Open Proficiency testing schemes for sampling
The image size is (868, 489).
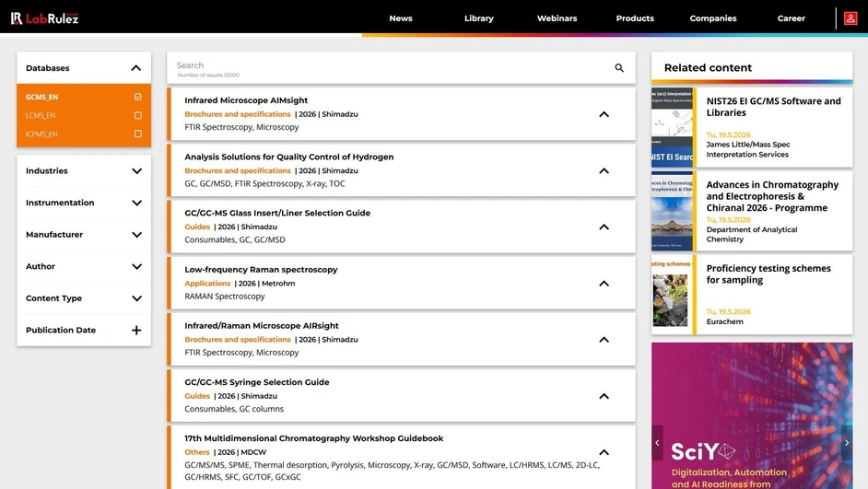point(768,274)
